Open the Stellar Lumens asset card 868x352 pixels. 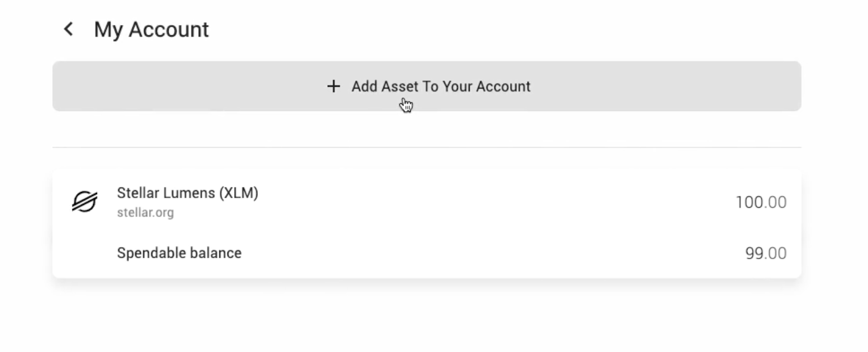427,224
